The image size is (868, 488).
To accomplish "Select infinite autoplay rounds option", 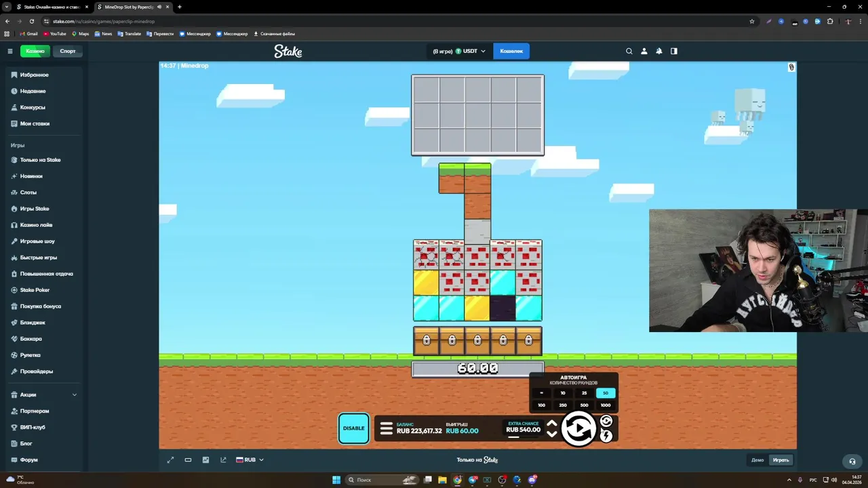I will (541, 393).
